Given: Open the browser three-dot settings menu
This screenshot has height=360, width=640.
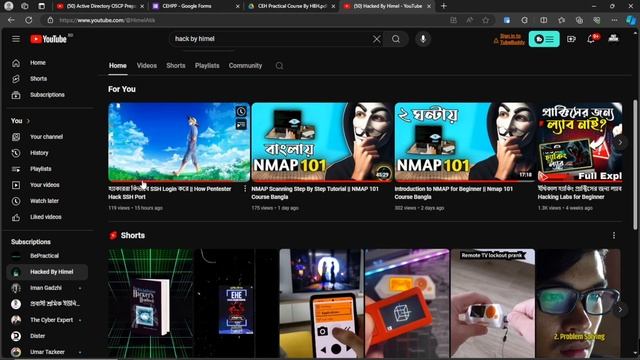Looking at the screenshot, I should pyautogui.click(x=615, y=20).
